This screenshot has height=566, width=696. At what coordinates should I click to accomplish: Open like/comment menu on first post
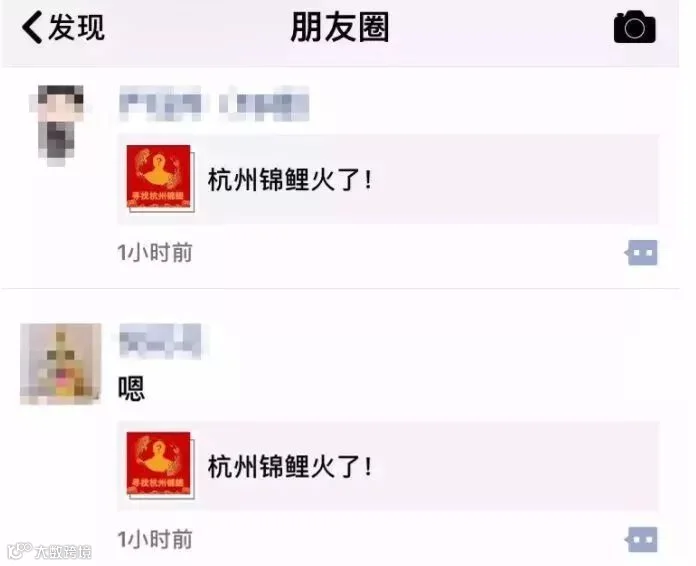[641, 253]
